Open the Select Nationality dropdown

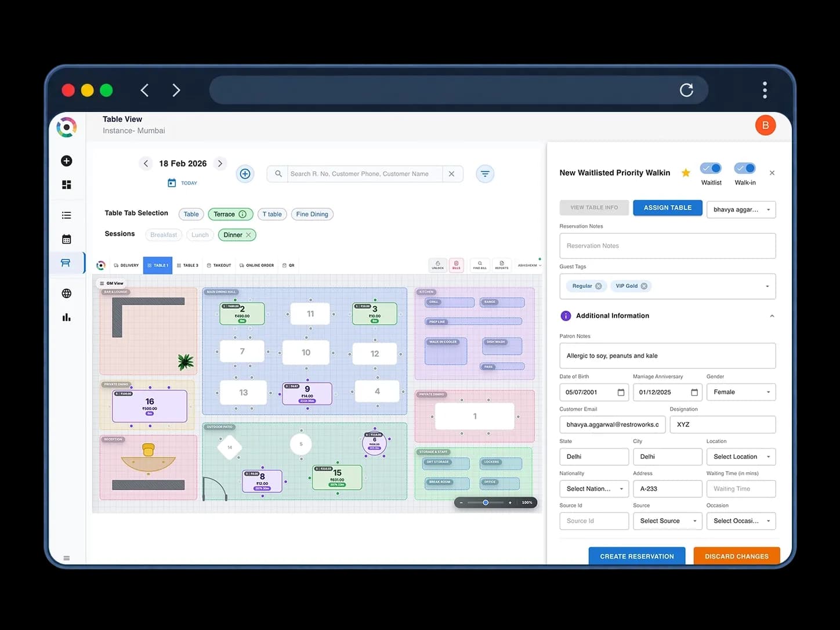(594, 489)
